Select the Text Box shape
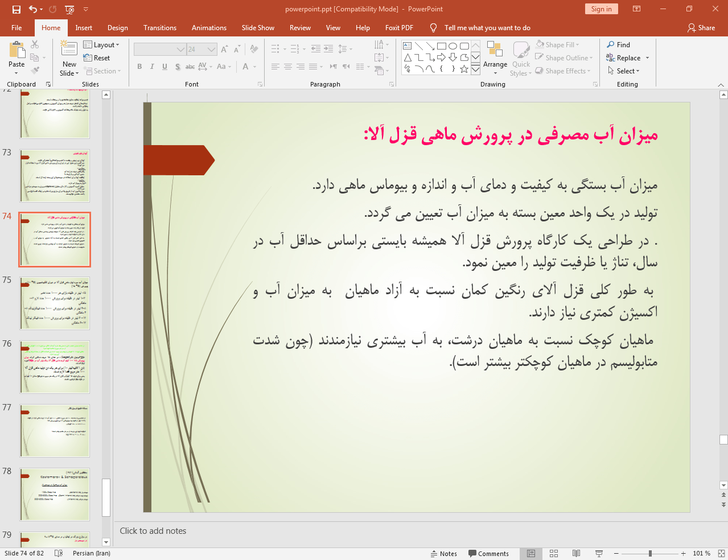 pyautogui.click(x=408, y=46)
